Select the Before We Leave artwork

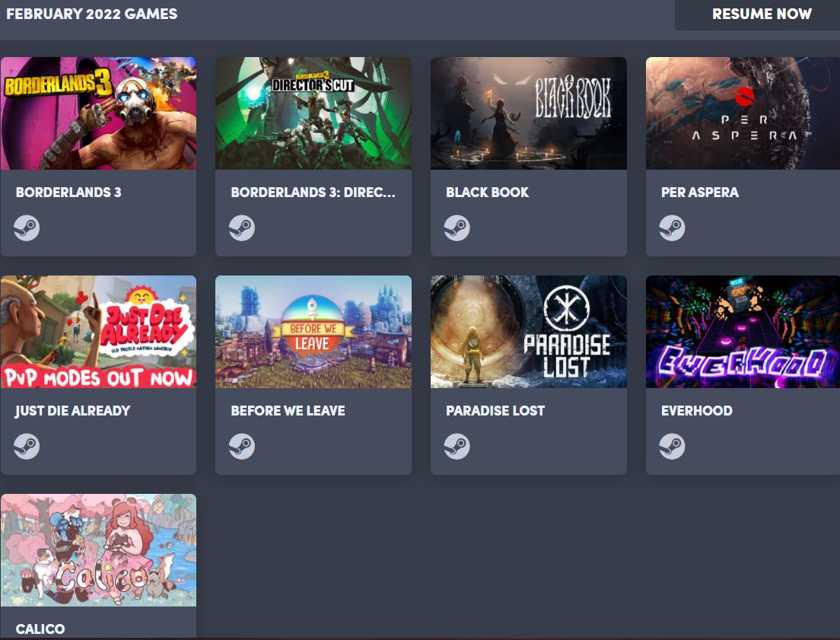[x=313, y=332]
